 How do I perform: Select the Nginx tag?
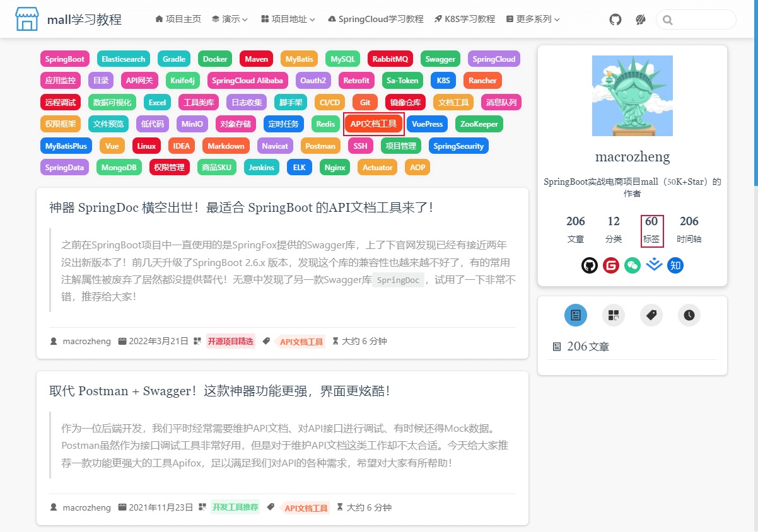click(335, 168)
